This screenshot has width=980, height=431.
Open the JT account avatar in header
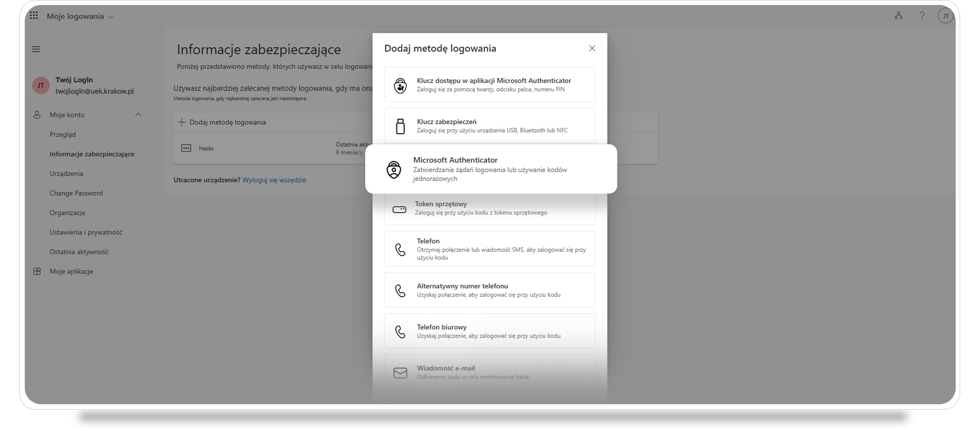(x=945, y=16)
